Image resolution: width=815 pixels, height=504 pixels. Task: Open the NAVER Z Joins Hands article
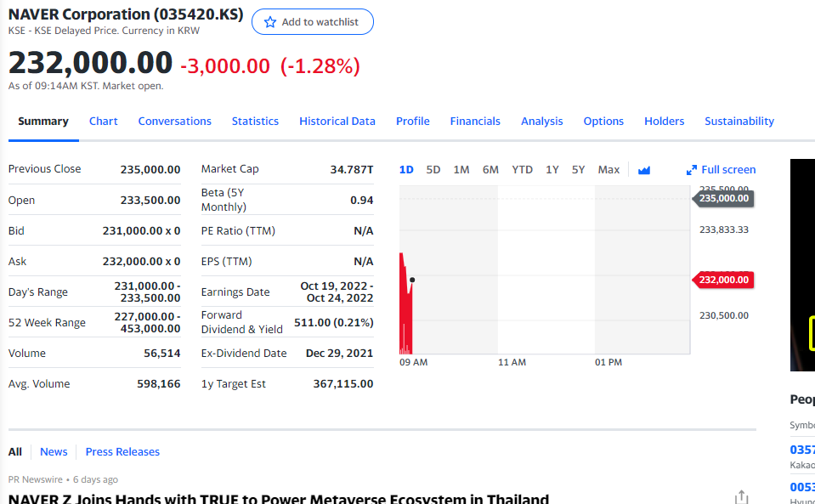pos(279,498)
